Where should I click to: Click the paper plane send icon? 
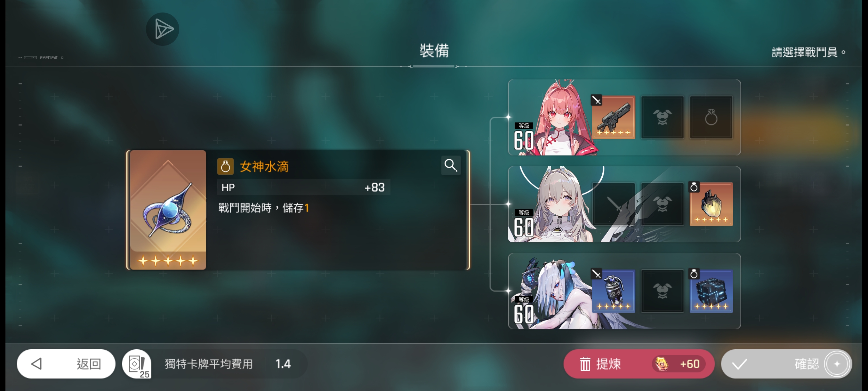pyautogui.click(x=162, y=29)
